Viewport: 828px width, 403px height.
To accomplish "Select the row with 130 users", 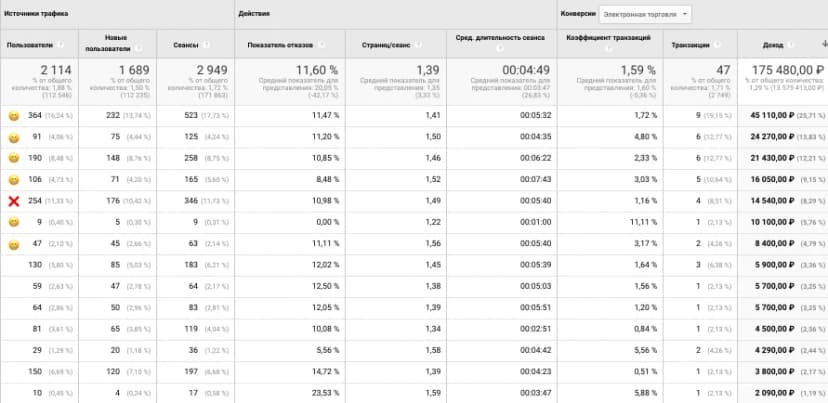I will click(x=414, y=265).
